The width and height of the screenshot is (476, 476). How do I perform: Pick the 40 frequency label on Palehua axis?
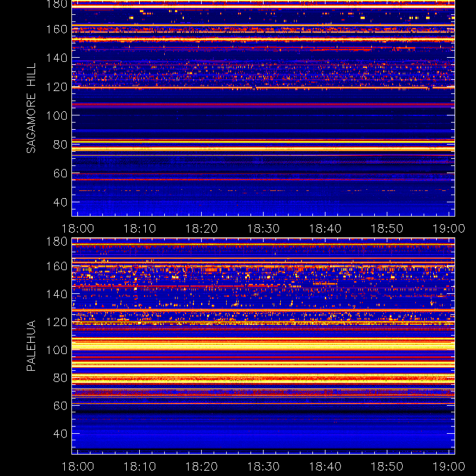click(60, 434)
